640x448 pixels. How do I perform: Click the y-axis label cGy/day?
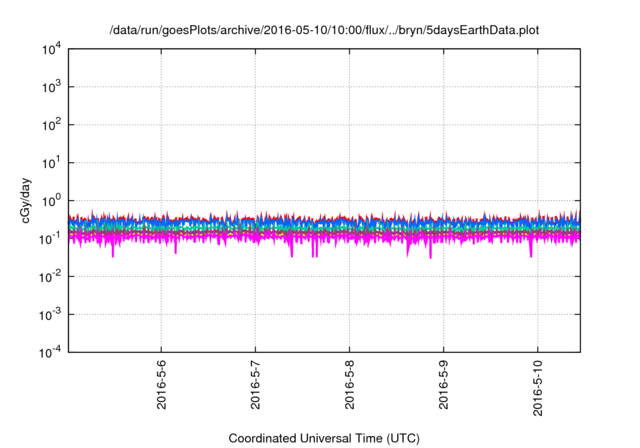[26, 200]
